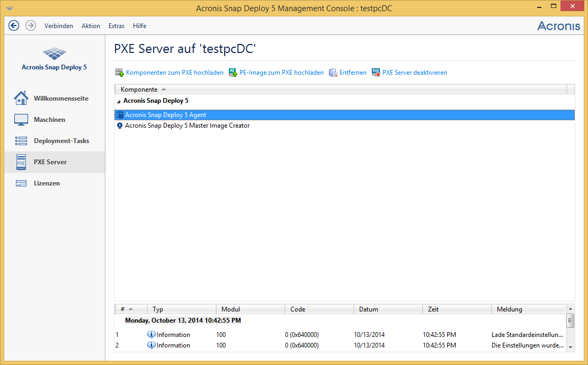This screenshot has width=588, height=365.
Task: Click log scrollbar down arrow
Action: (571, 348)
